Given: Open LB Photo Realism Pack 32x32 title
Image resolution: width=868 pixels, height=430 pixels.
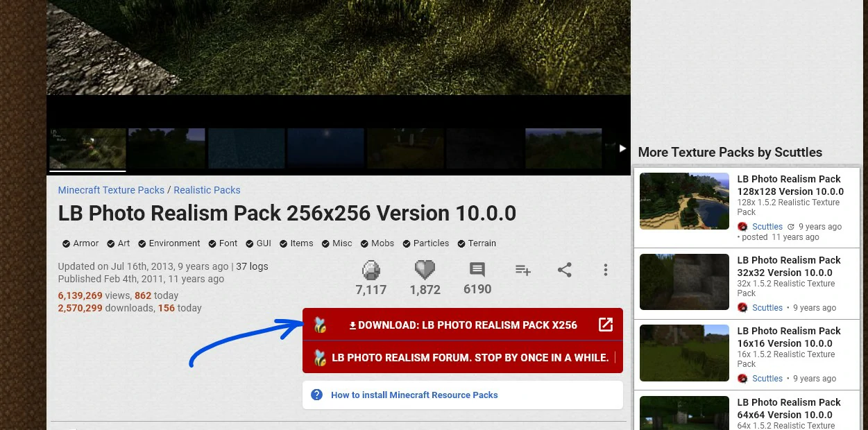Looking at the screenshot, I should pyautogui.click(x=789, y=266).
